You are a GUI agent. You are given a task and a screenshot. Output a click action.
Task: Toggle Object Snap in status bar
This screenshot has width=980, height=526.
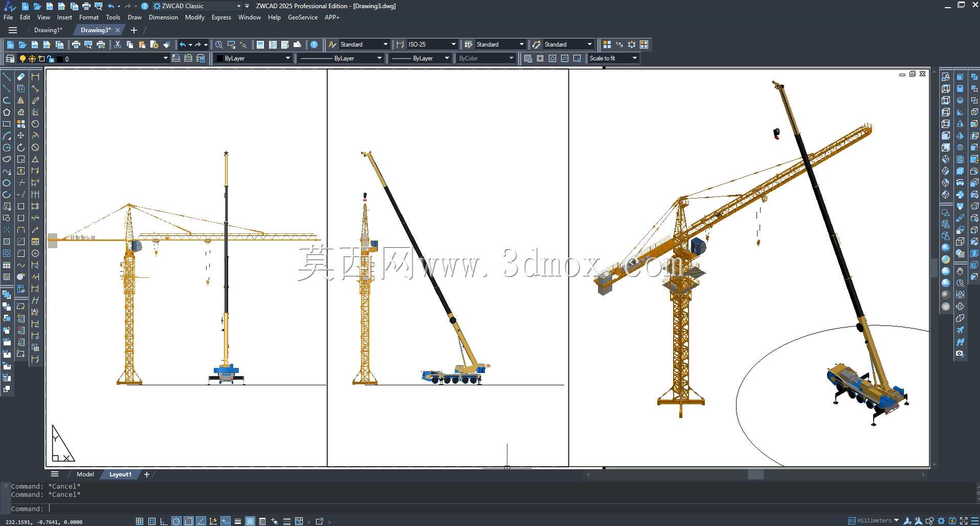pos(189,521)
